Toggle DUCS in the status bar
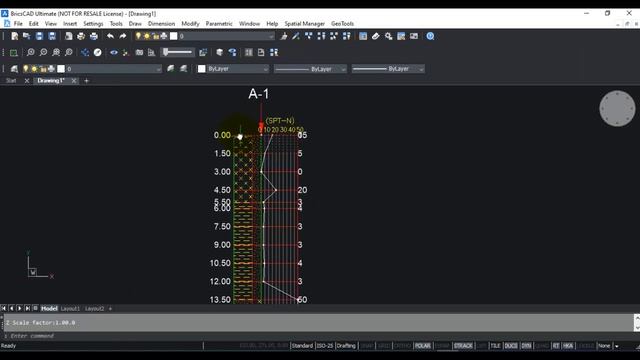This screenshot has width=640, height=360. point(511,346)
